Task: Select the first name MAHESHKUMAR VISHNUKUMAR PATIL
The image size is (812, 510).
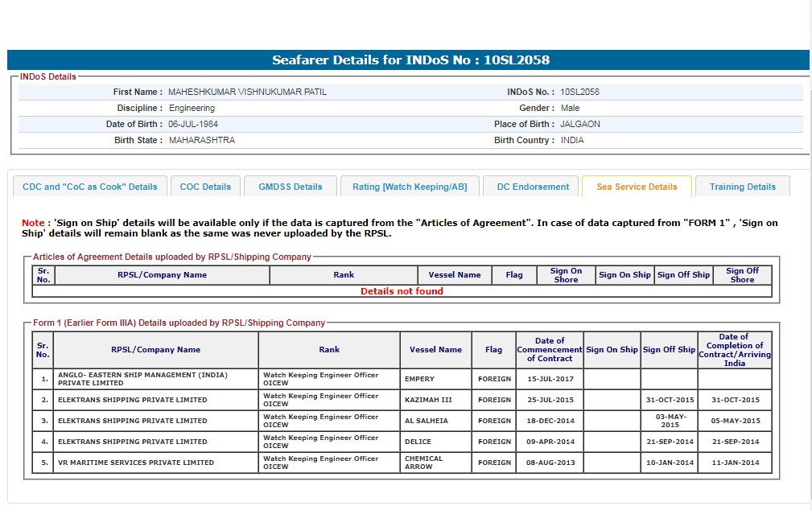Action: [247, 93]
